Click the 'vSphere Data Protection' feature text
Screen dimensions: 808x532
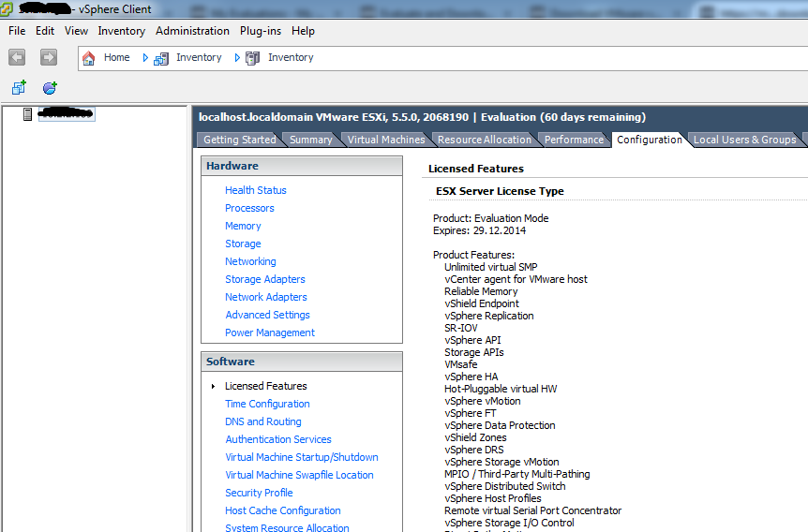click(x=500, y=425)
